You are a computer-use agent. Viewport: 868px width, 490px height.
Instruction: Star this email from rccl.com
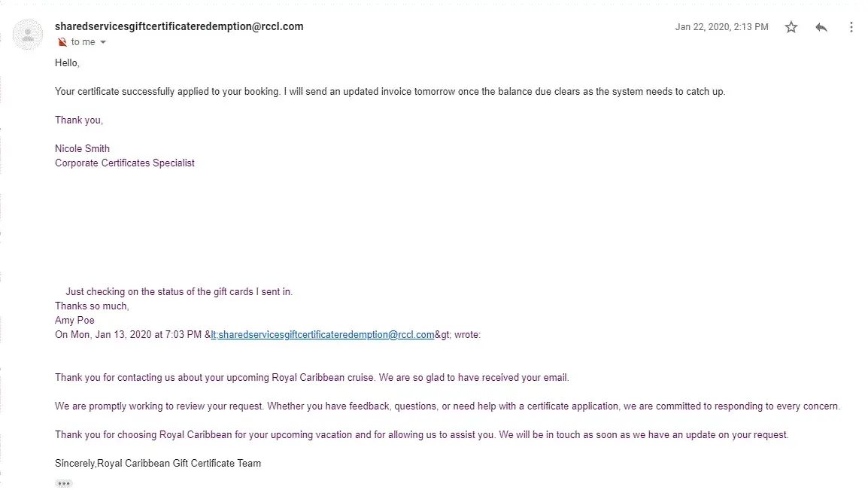[791, 27]
